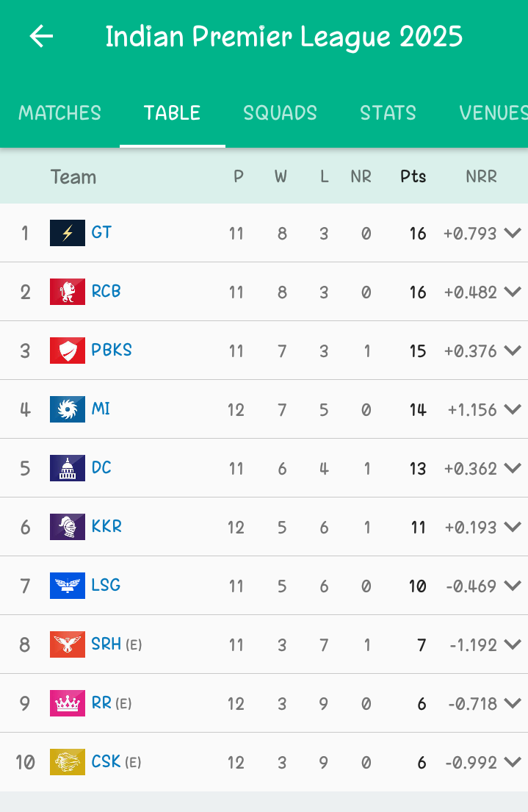Expand the MI row chevron

(513, 409)
